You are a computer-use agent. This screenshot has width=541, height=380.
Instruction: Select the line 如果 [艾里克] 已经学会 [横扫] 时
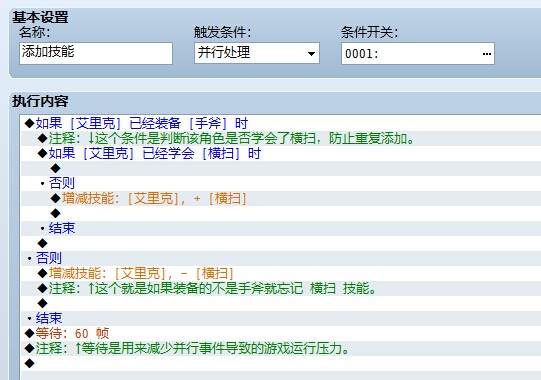(x=281, y=153)
